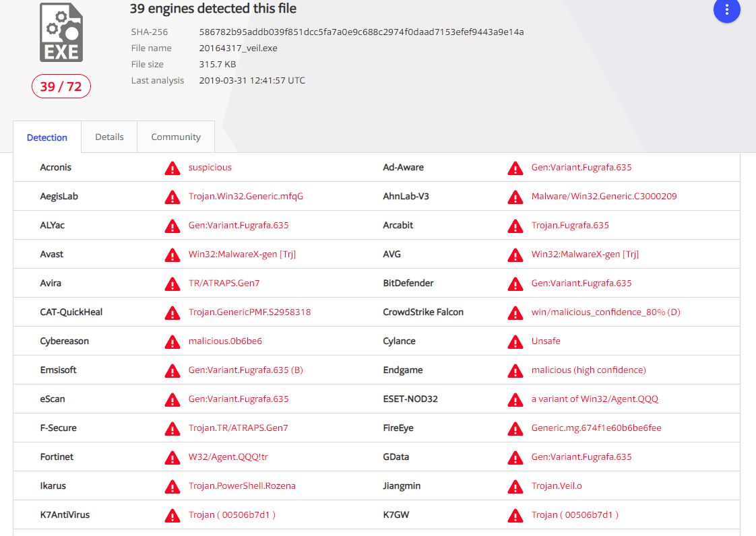Click the warning icon in Emsisoft row
The image size is (756, 536).
pos(172,370)
